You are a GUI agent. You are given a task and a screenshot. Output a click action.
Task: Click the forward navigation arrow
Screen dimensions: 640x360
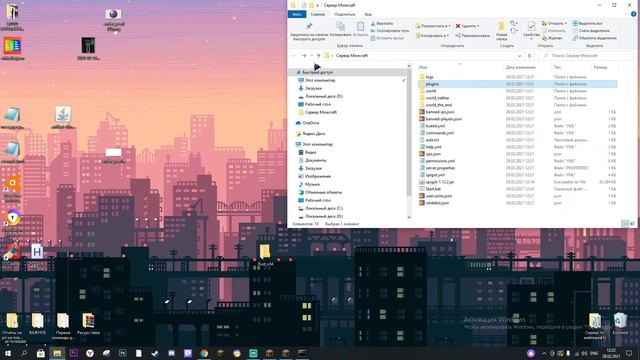tap(304, 56)
